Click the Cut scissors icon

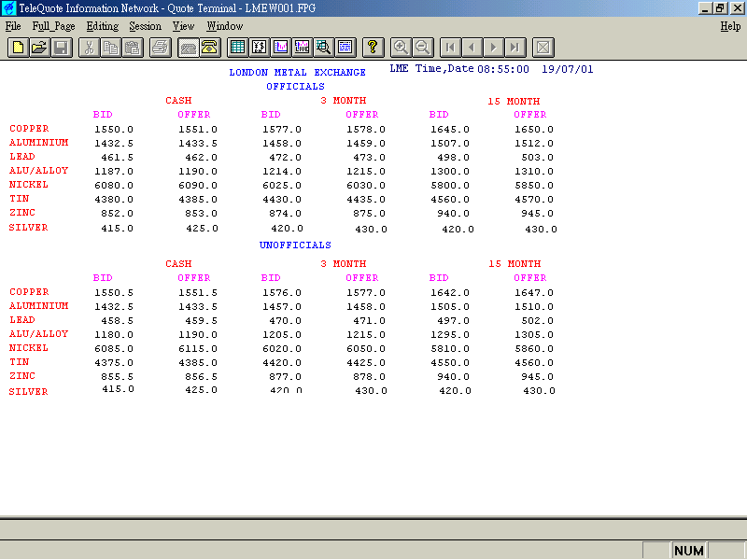[89, 48]
